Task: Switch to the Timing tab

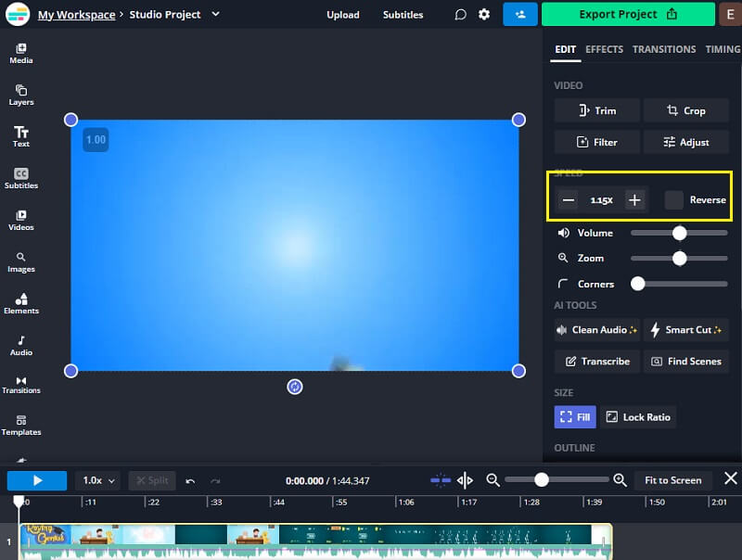Action: tap(722, 49)
